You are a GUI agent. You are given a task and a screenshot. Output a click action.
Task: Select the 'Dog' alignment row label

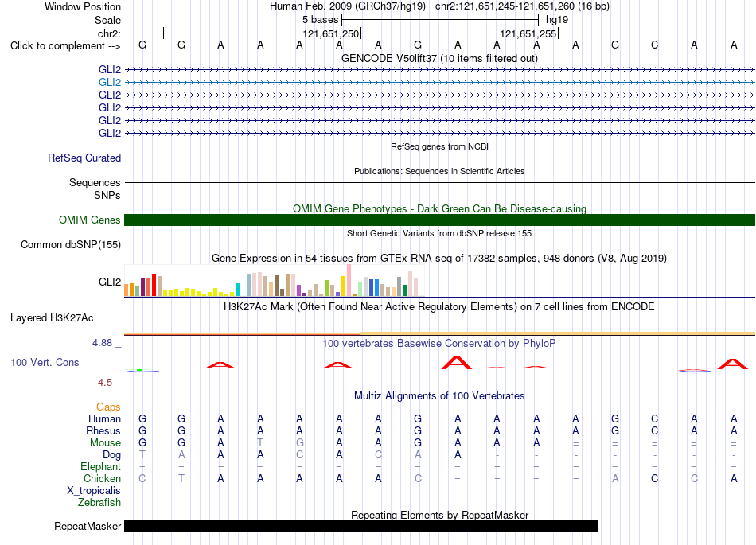click(111, 455)
